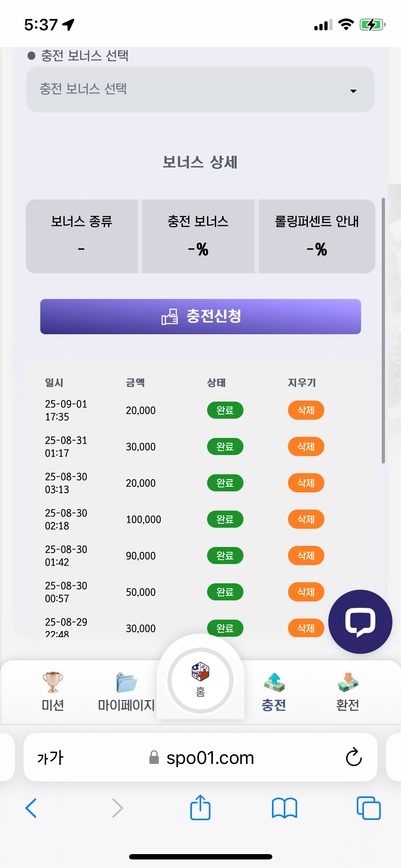Click 삭제 for the 100,000 entry
The width and height of the screenshot is (401, 868).
[x=306, y=520]
